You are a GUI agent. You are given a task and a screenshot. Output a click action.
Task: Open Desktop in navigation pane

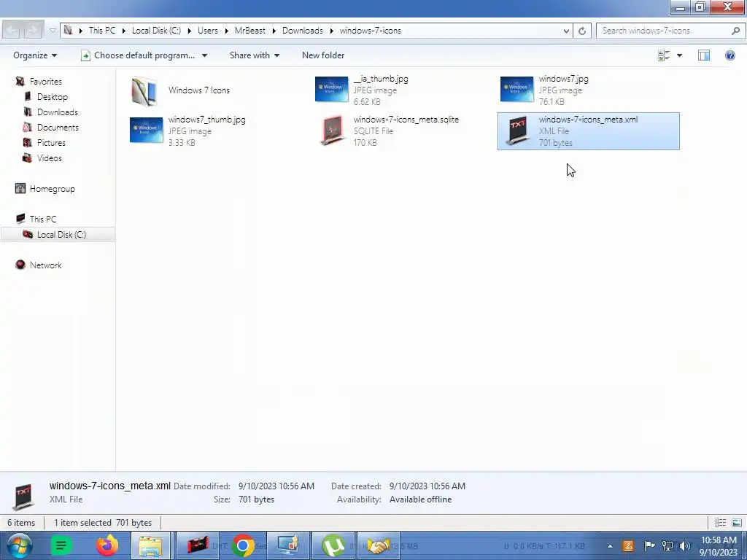click(x=53, y=97)
